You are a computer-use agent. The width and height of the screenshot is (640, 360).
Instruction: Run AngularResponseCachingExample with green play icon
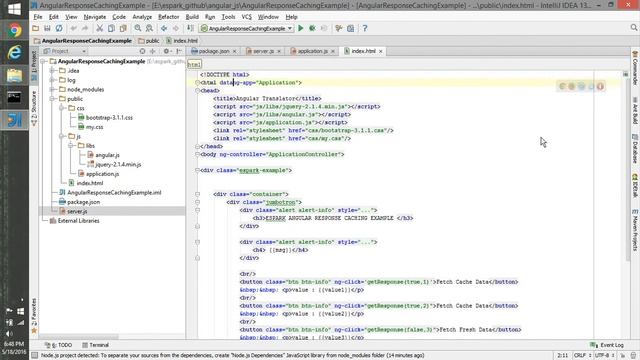(x=301, y=28)
